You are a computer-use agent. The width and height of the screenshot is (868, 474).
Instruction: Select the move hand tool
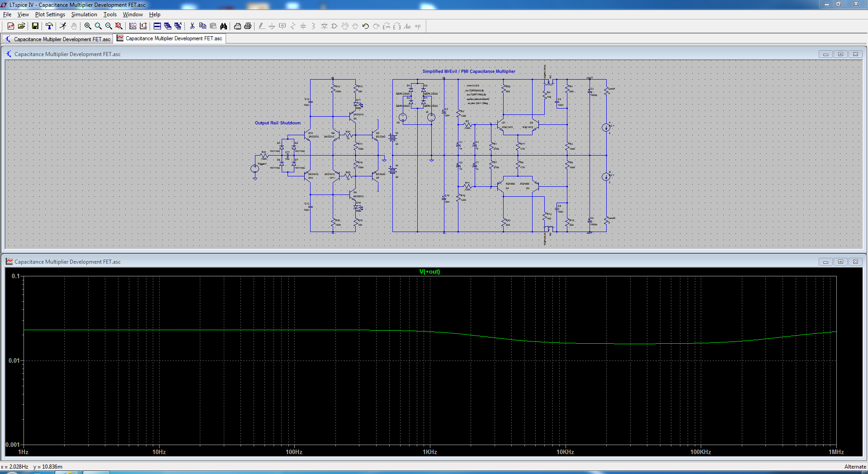pyautogui.click(x=345, y=26)
